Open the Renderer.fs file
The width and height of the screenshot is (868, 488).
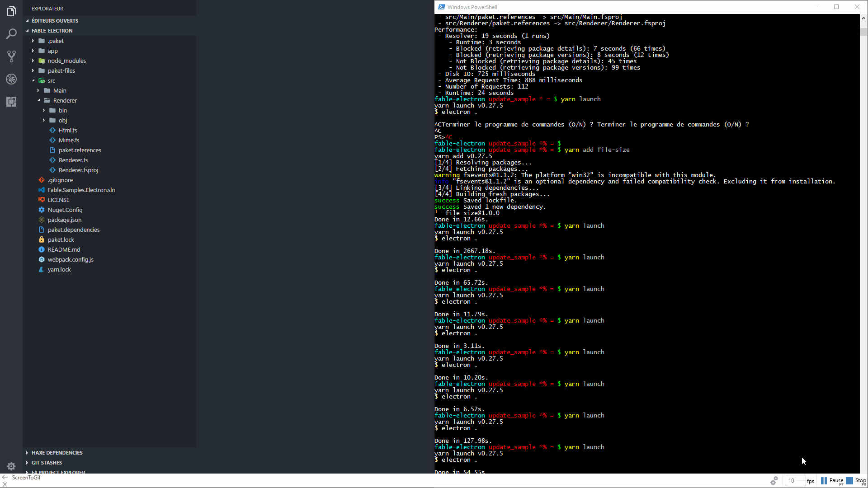[73, 160]
